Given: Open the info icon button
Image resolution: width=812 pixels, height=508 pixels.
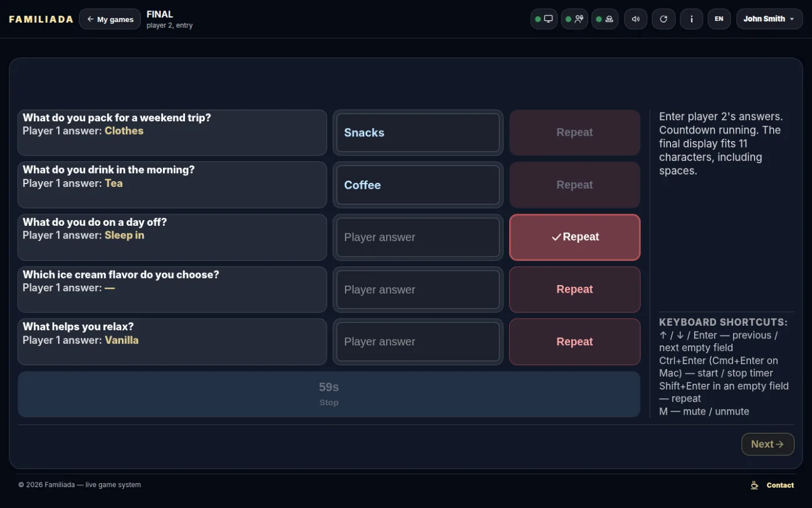Looking at the screenshot, I should 691,19.
